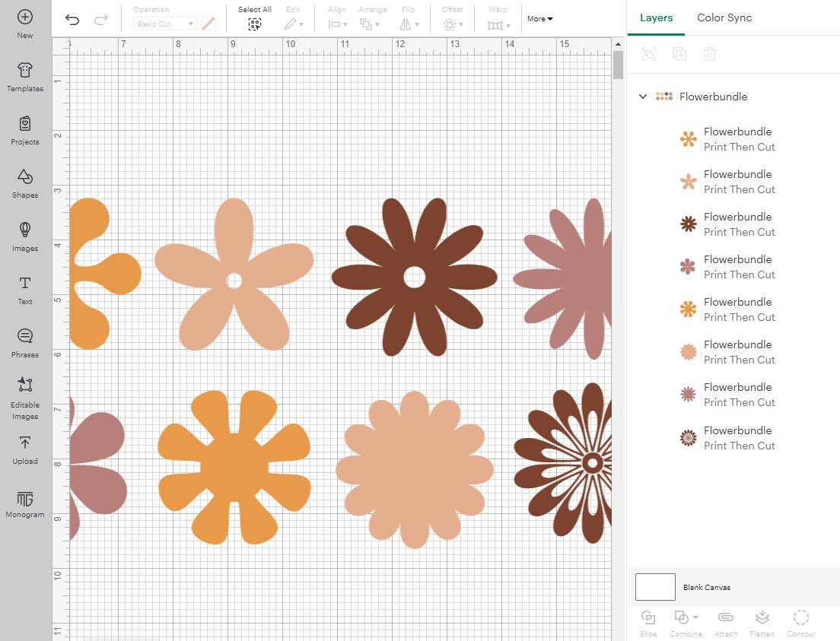Select the Contour tool
This screenshot has height=641, width=840.
click(x=800, y=622)
